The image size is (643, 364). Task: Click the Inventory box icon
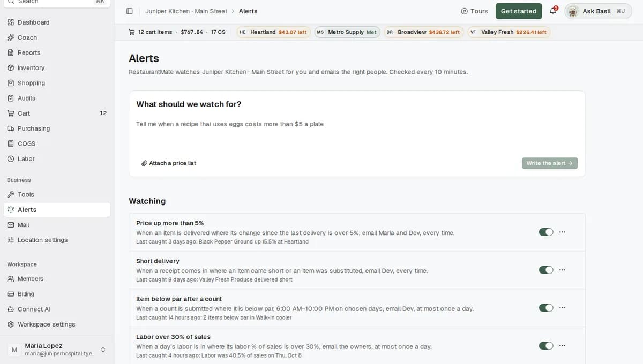point(11,68)
